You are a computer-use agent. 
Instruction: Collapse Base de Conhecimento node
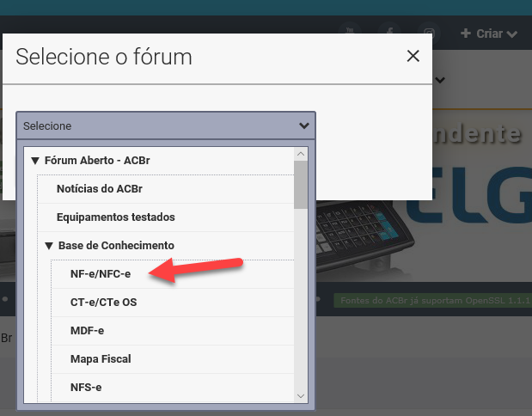[49, 246]
